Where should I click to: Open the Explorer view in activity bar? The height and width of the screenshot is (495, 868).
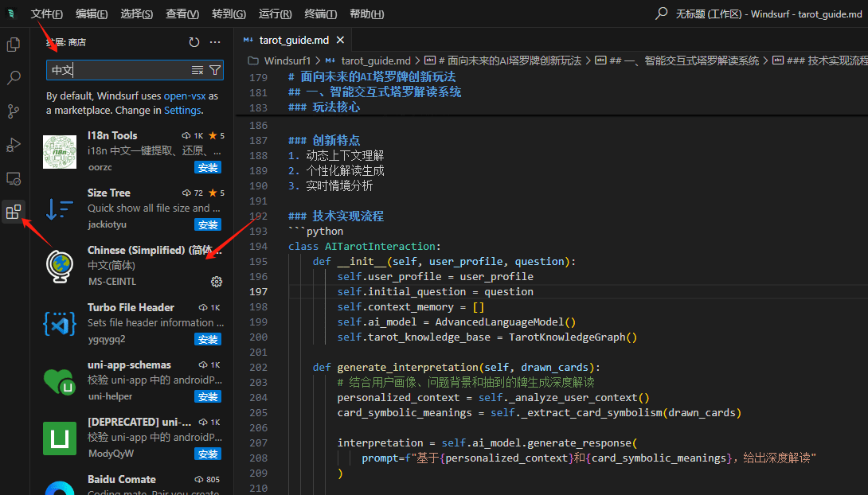coord(14,45)
